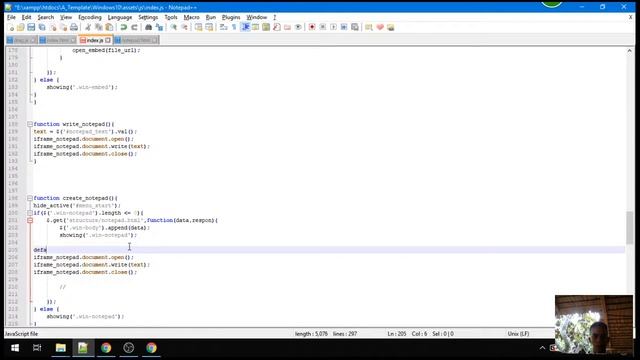Image resolution: width=640 pixels, height=360 pixels.
Task: Click the Print toolbar icon
Action: tap(74, 27)
